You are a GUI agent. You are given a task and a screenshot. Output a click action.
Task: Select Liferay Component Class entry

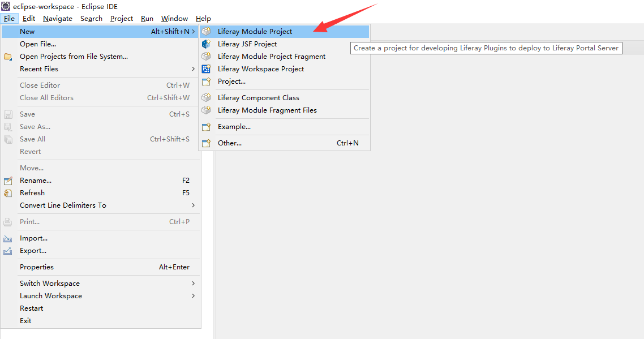pyautogui.click(x=284, y=97)
